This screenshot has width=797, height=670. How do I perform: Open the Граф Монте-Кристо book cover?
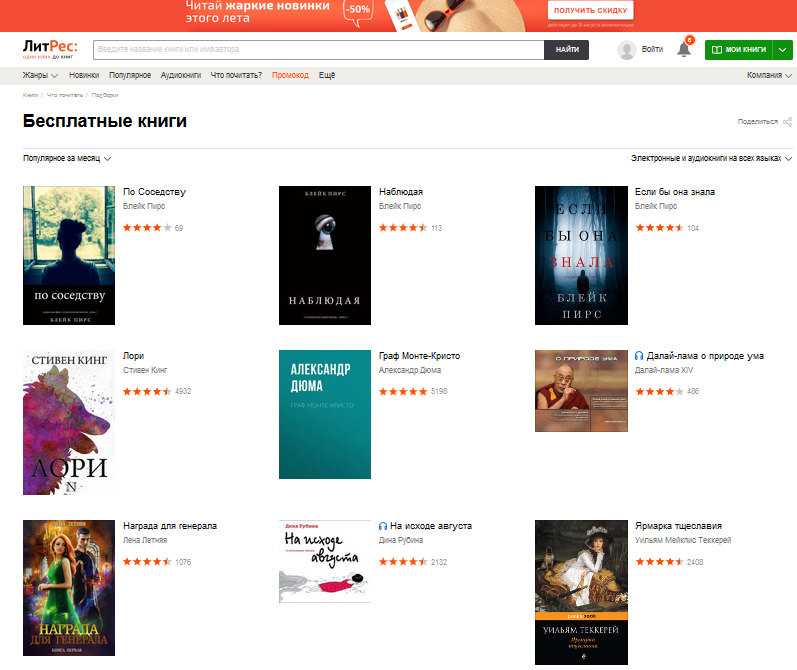pyautogui.click(x=325, y=414)
